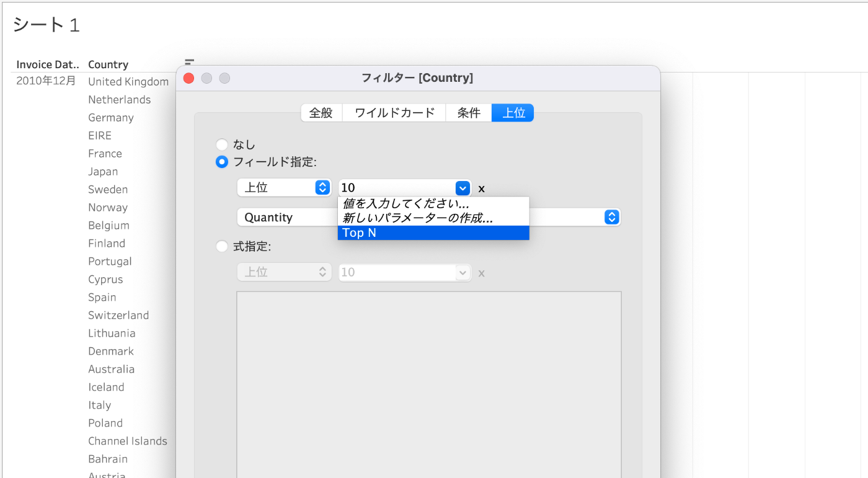This screenshot has height=478, width=868.
Task: Click the sort icon beside Country header
Action: coord(189,62)
